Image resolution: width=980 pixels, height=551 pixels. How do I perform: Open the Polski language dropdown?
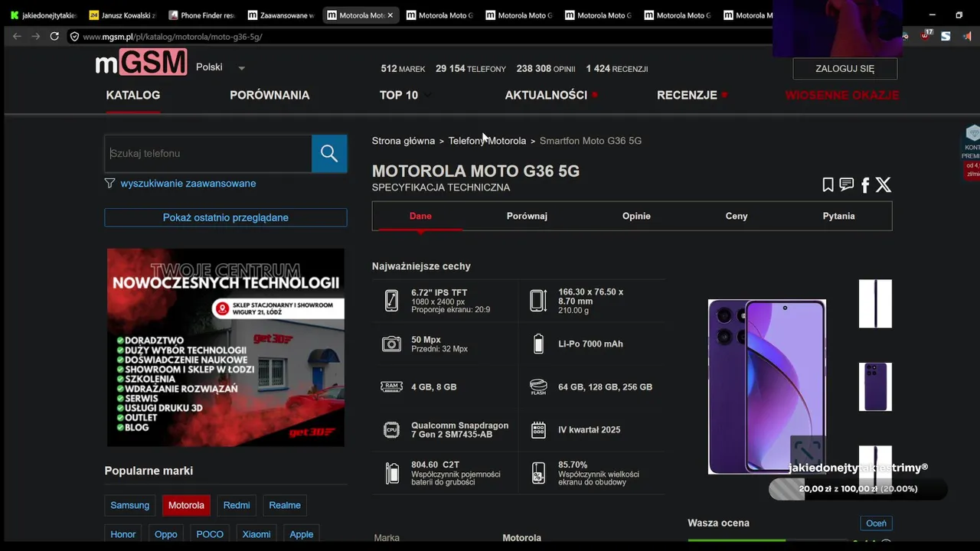tap(220, 67)
